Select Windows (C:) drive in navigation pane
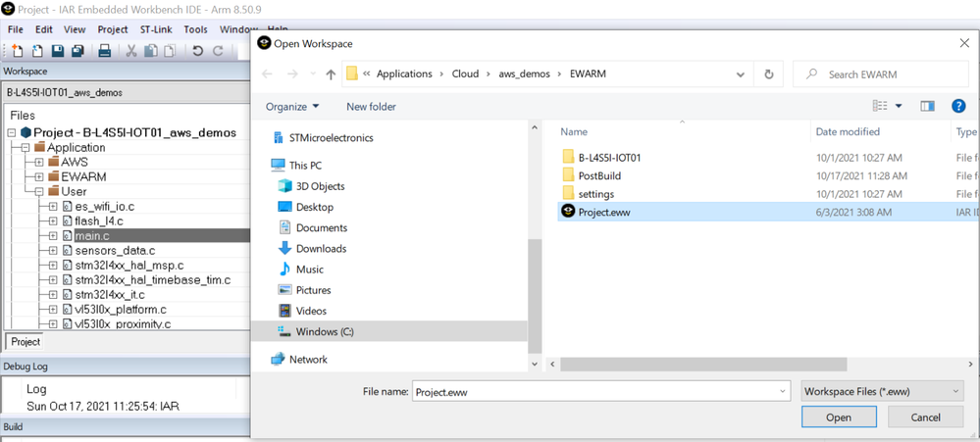The height and width of the screenshot is (442, 980). tap(388, 331)
